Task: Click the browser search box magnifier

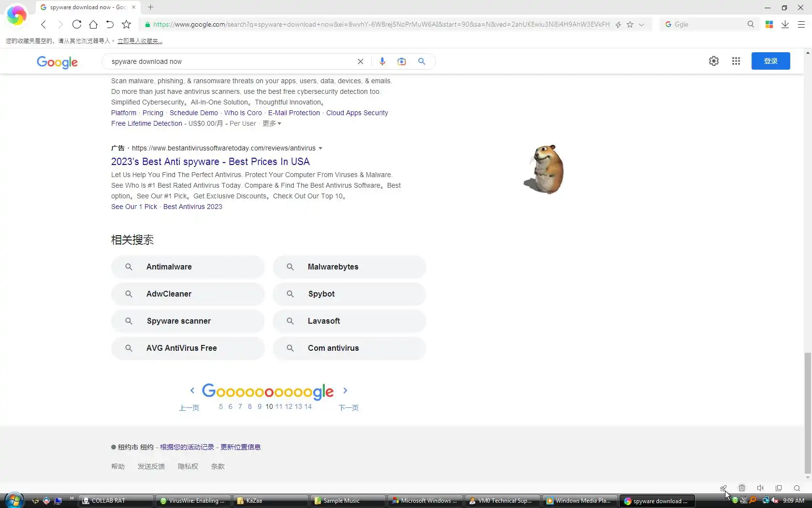Action: (751, 24)
